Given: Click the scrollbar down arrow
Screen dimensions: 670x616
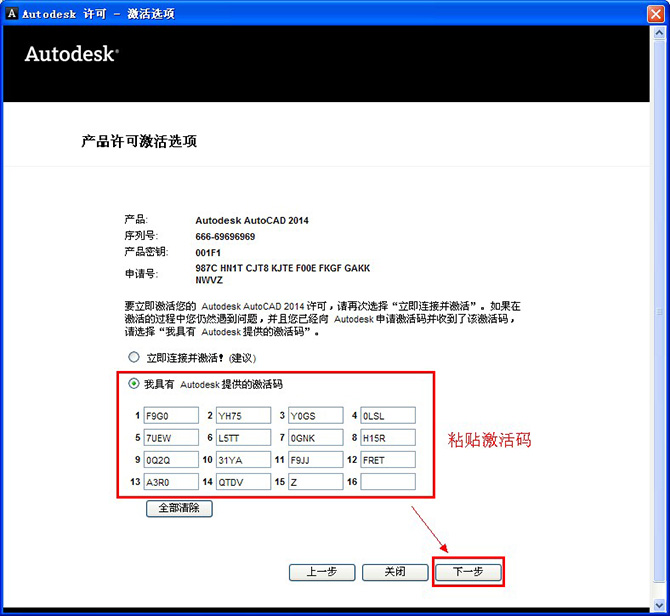Looking at the screenshot, I should 659,604.
